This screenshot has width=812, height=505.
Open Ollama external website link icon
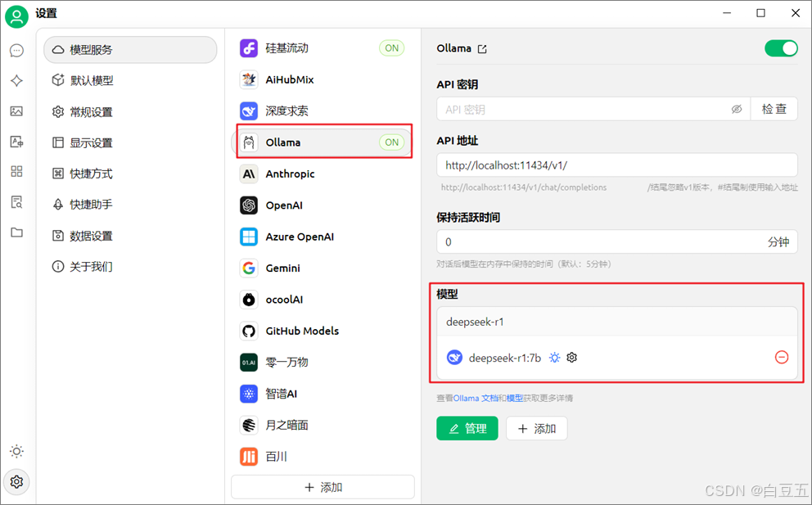tap(482, 49)
